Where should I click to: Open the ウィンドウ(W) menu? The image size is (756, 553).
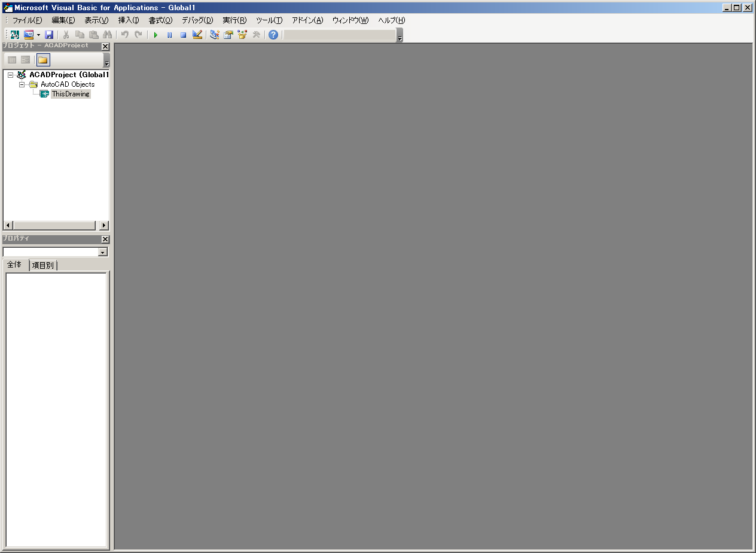[x=350, y=20]
